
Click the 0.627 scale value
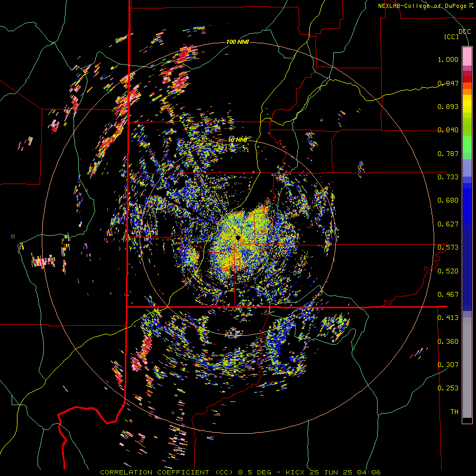point(448,224)
